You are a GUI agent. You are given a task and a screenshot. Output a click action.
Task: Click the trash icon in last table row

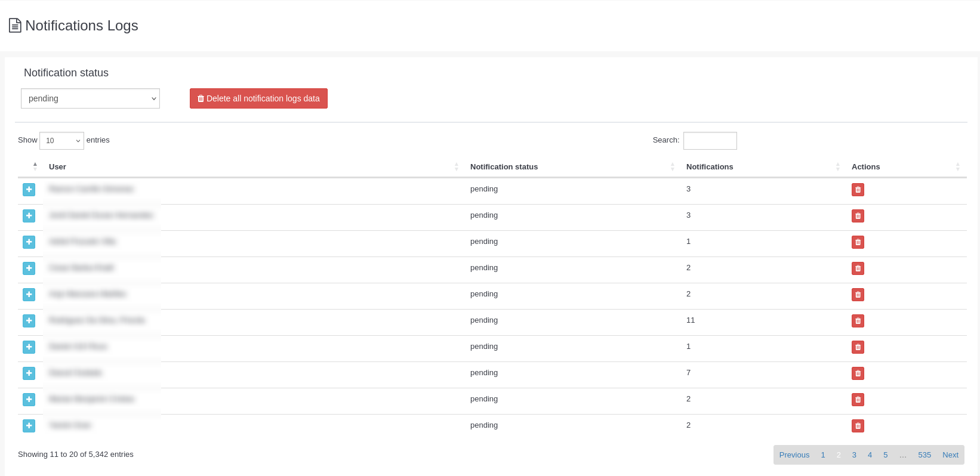(858, 426)
